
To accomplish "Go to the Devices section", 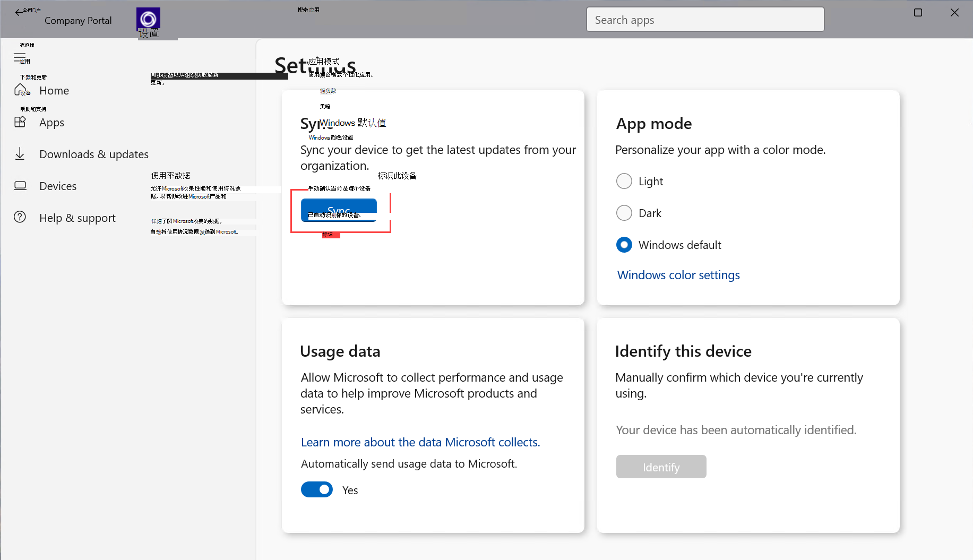I will 58,186.
